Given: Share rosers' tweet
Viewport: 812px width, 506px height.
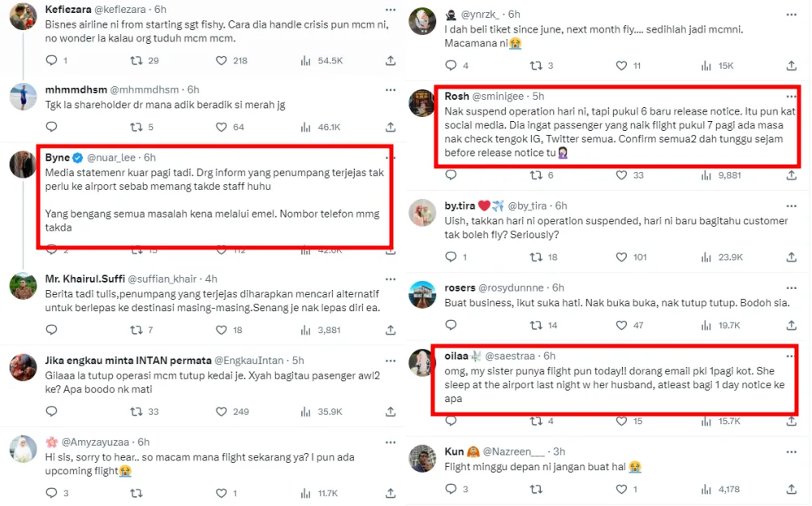Looking at the screenshot, I should [791, 325].
